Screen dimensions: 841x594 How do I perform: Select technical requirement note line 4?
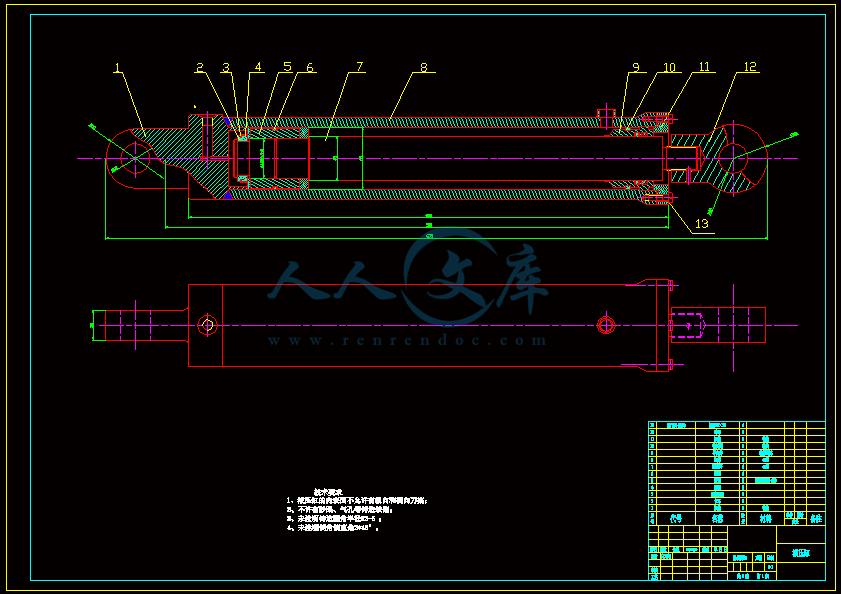click(333, 528)
